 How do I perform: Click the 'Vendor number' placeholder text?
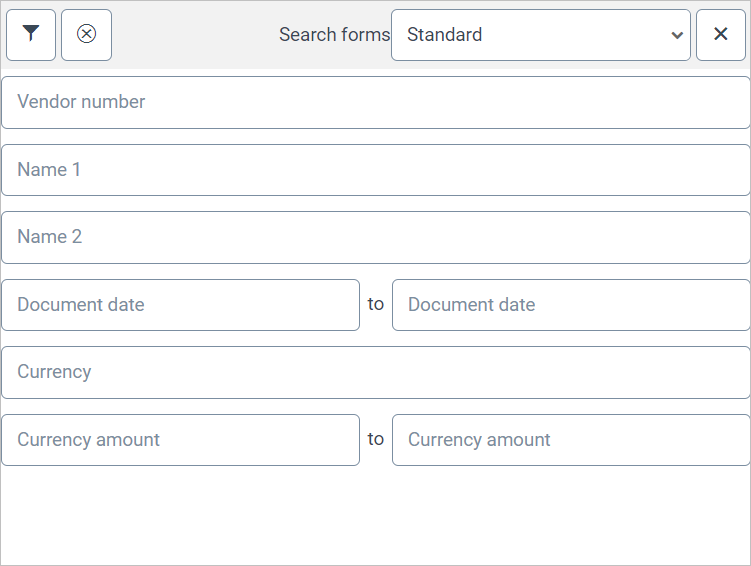[81, 102]
